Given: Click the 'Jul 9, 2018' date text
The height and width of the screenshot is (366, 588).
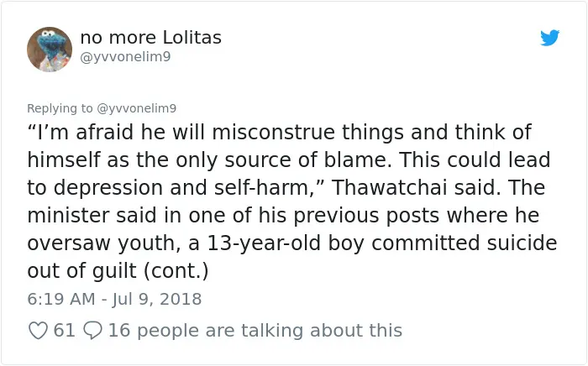Looking at the screenshot, I should tap(157, 299).
